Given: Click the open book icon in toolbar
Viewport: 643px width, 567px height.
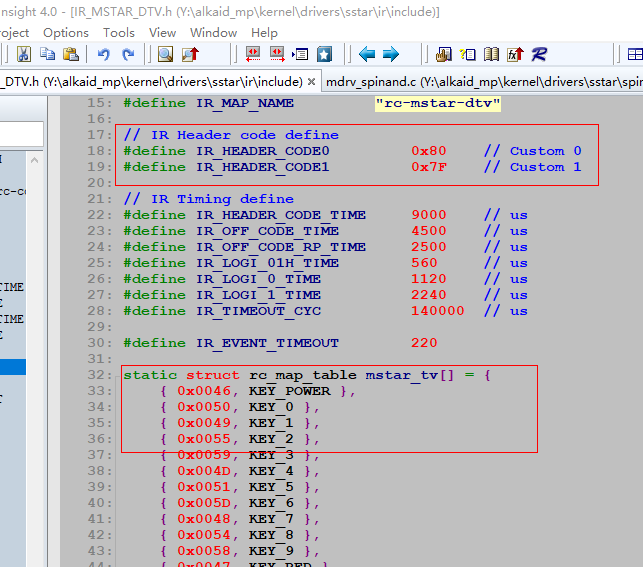Looking at the screenshot, I should click(491, 54).
